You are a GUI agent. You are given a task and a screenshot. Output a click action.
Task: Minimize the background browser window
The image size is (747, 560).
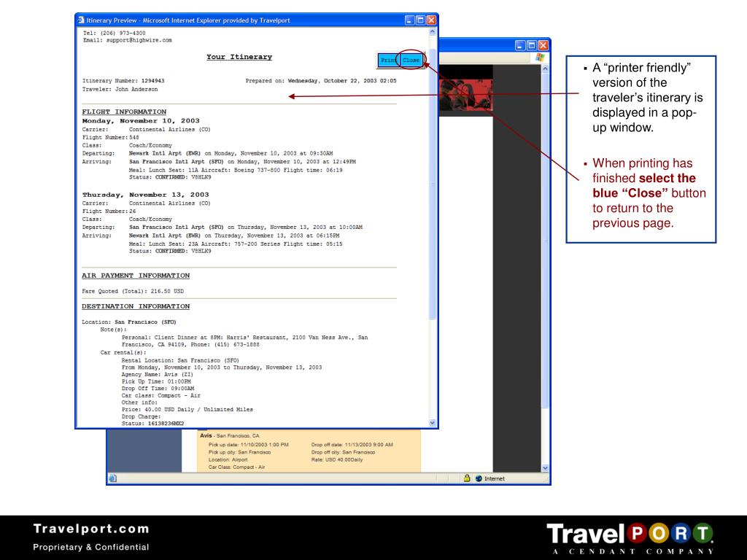click(521, 45)
